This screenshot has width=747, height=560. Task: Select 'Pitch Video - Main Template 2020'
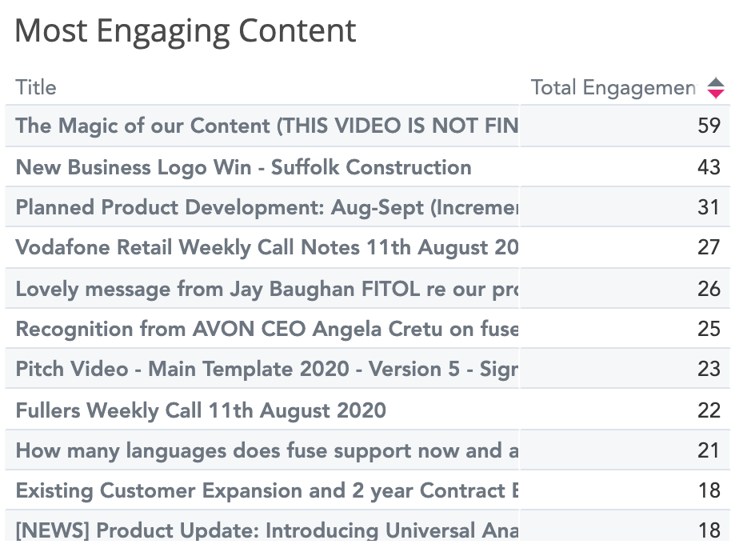tap(266, 369)
